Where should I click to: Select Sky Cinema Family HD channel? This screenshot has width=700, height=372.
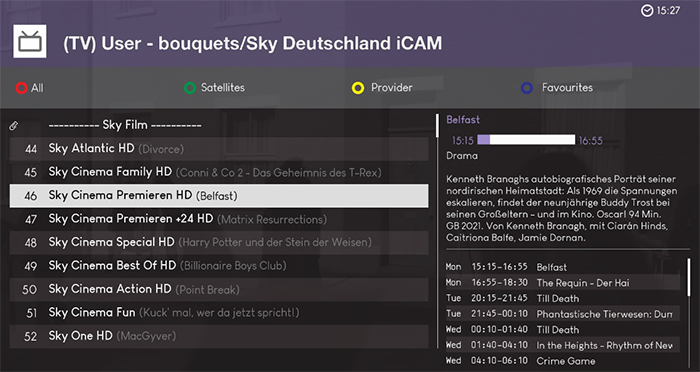tap(219, 172)
